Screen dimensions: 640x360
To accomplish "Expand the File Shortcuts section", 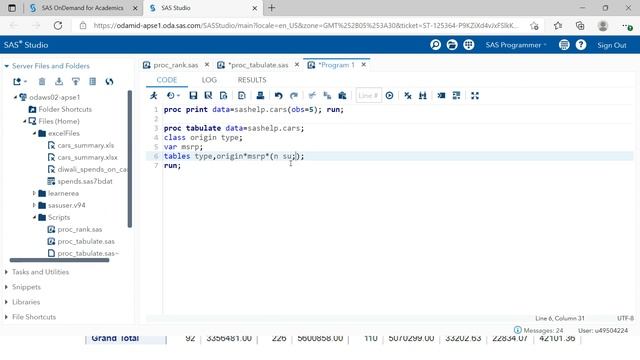I will [x=6, y=317].
